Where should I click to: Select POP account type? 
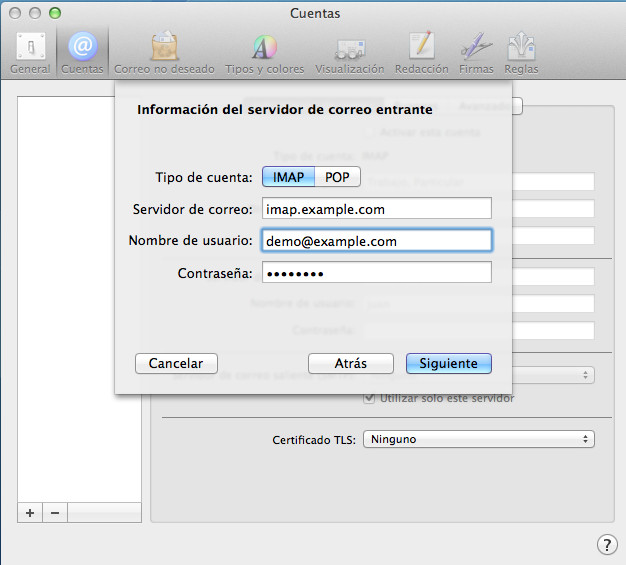point(337,177)
